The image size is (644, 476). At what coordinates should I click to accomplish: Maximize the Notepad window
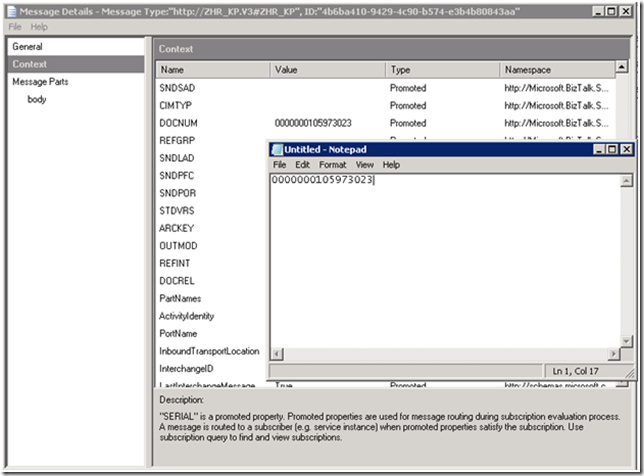coord(611,149)
